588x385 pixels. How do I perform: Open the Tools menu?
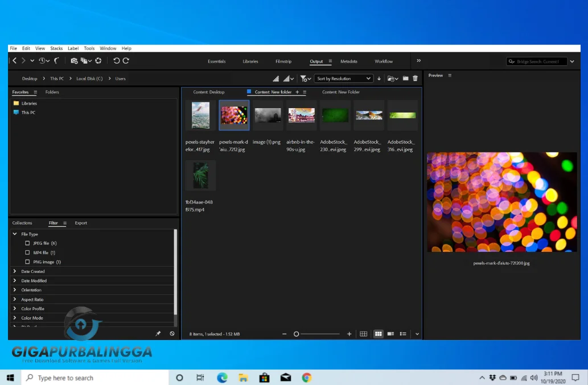pos(89,48)
